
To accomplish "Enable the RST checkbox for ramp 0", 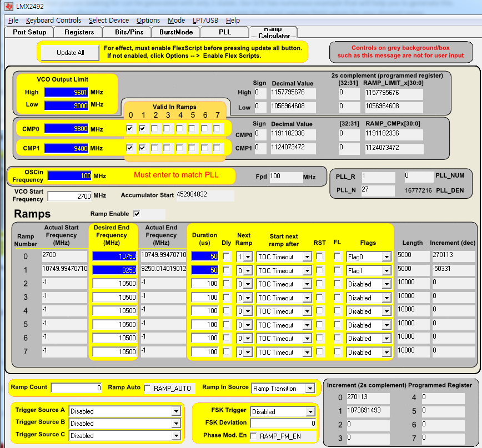I will pyautogui.click(x=320, y=256).
